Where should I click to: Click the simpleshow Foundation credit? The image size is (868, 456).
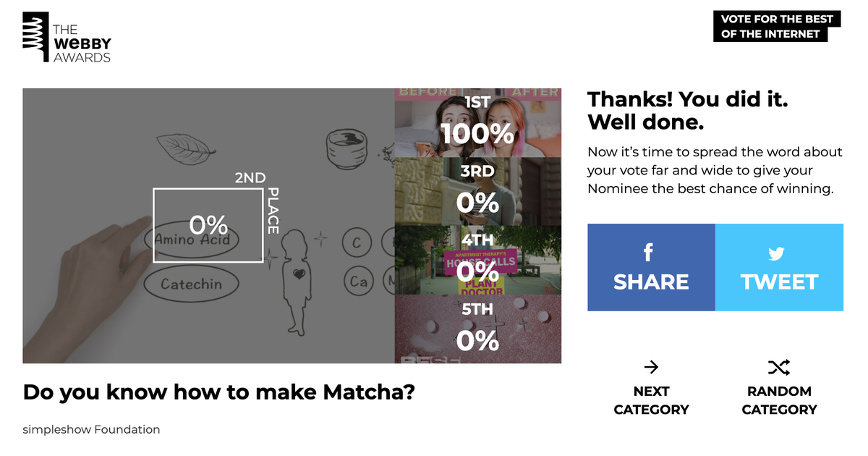pos(91,429)
